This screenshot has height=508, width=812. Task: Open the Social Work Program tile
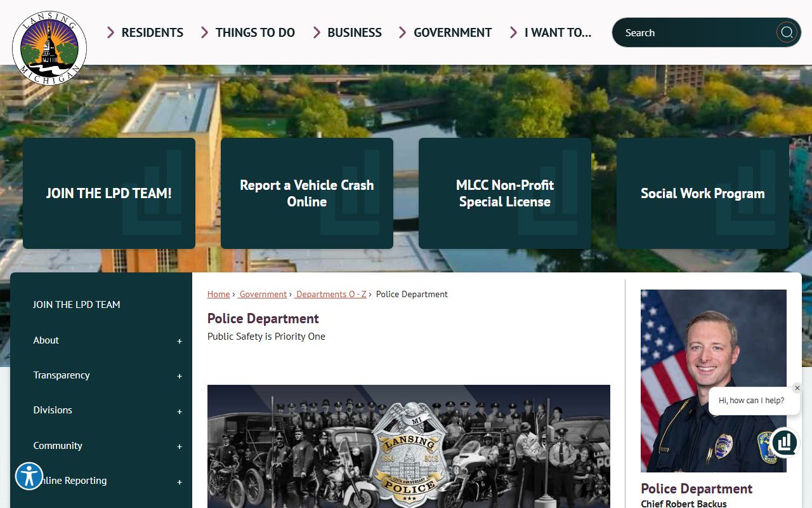pos(703,193)
